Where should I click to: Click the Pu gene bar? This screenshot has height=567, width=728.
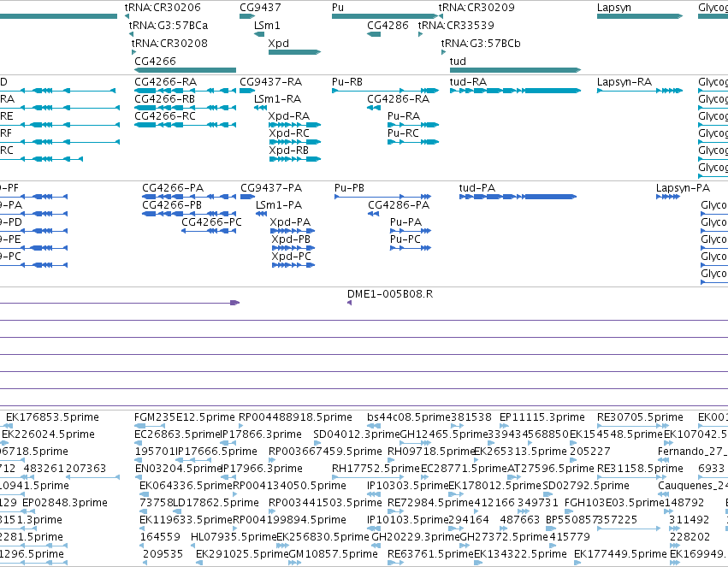tap(384, 16)
